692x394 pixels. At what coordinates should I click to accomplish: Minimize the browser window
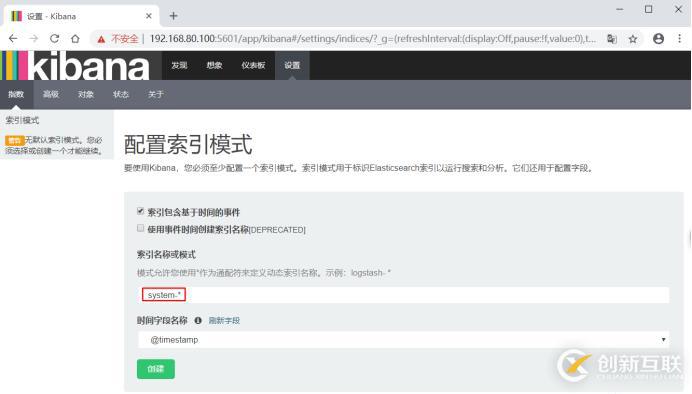point(620,9)
